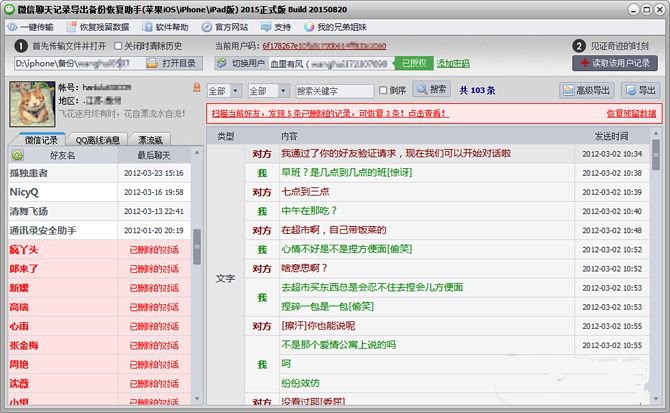Click the 支持 toolbar item

(x=276, y=27)
